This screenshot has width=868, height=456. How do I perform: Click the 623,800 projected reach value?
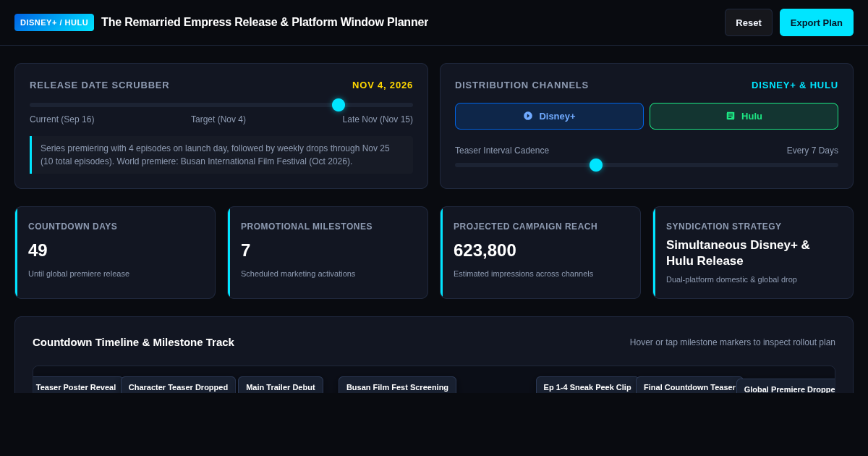tap(485, 250)
